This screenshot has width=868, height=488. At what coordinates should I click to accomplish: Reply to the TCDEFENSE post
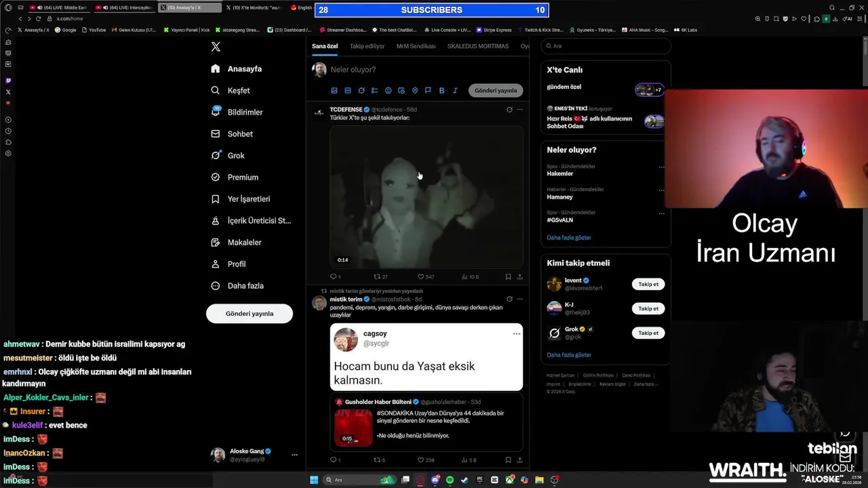coord(334,277)
